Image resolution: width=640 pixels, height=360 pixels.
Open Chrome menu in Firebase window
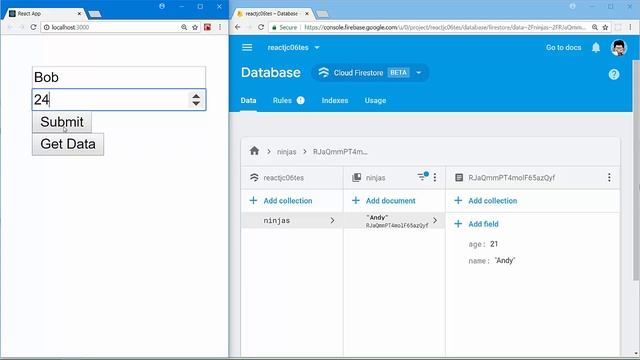click(x=630, y=27)
